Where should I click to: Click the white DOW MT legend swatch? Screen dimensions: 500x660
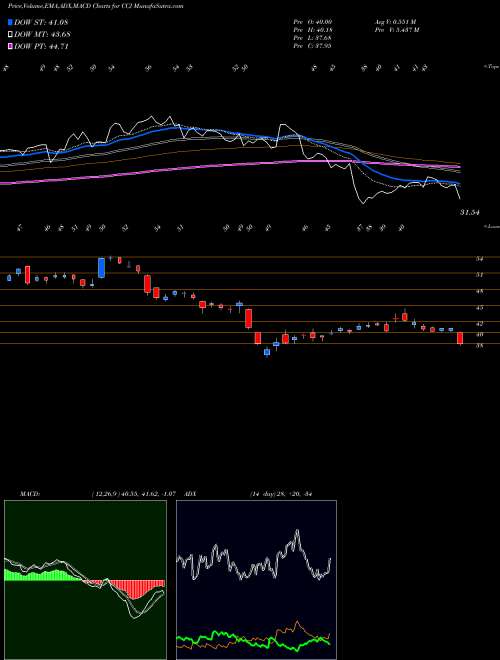coord(11,34)
